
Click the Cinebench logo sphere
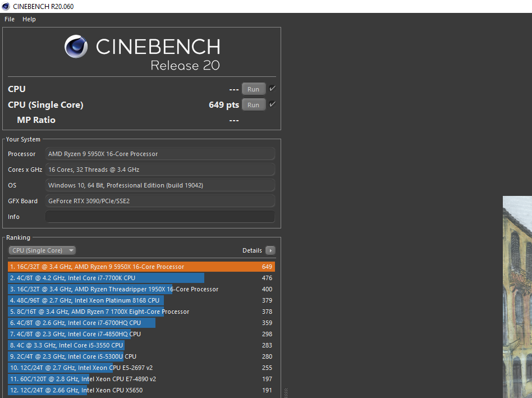[x=76, y=47]
